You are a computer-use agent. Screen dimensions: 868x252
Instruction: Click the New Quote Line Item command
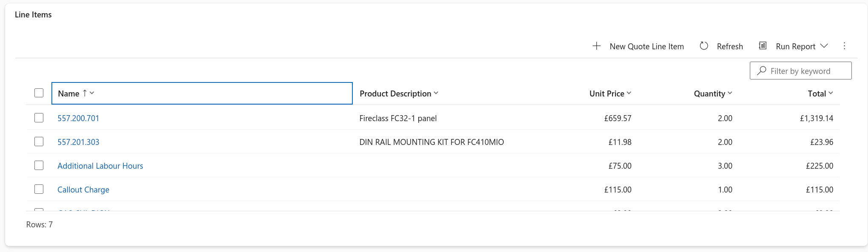pyautogui.click(x=647, y=46)
